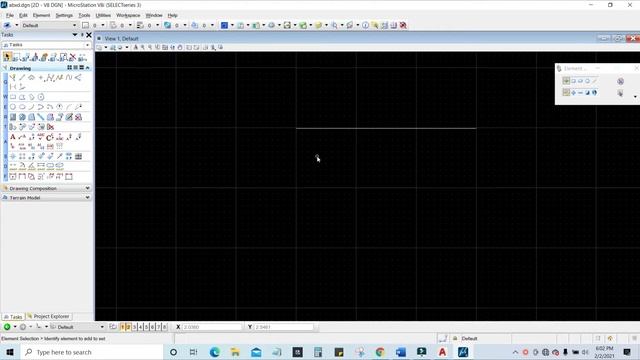Click the red-circle icon at far right of main toolbar
The height and width of the screenshot is (360, 640).
(x=403, y=25)
